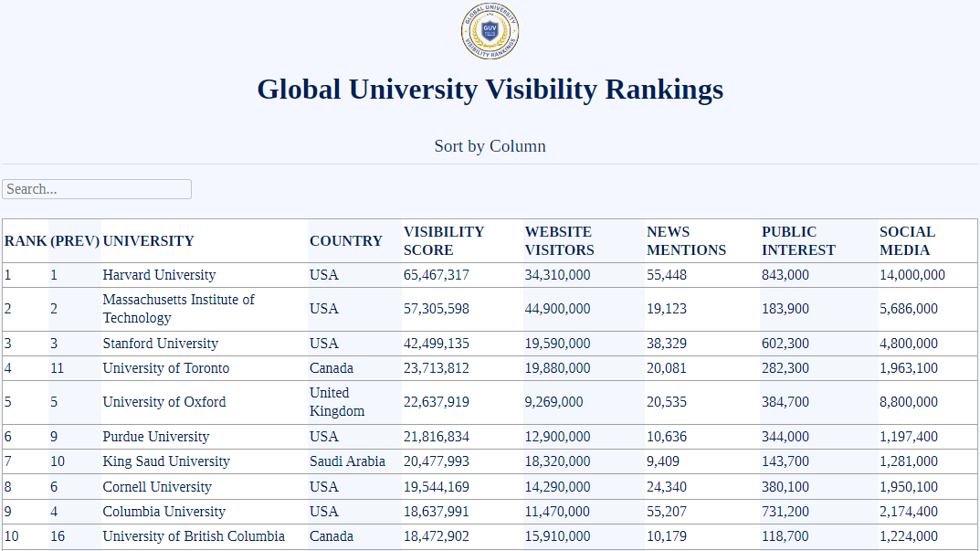
Task: Sort by UNIVERSITY column header
Action: [x=148, y=241]
